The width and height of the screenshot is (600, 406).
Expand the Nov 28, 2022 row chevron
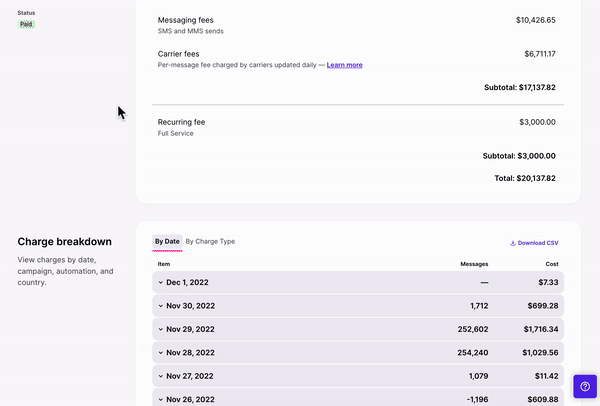pos(161,352)
